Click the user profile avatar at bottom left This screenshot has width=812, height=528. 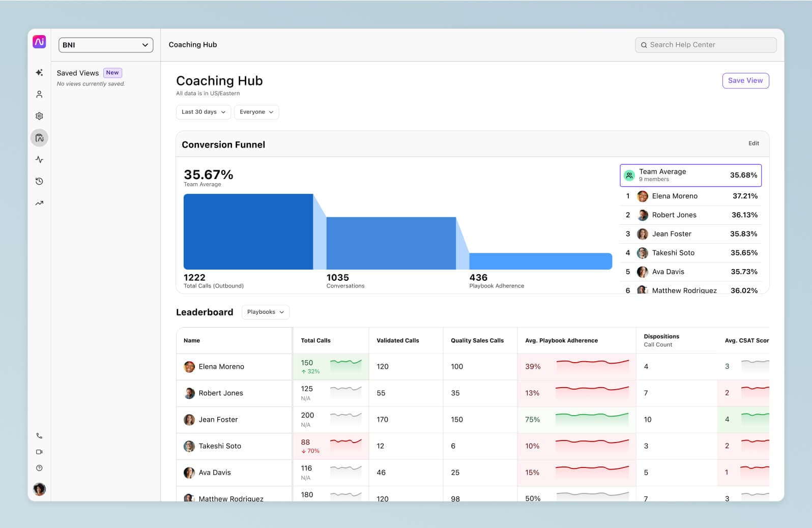[39, 489]
